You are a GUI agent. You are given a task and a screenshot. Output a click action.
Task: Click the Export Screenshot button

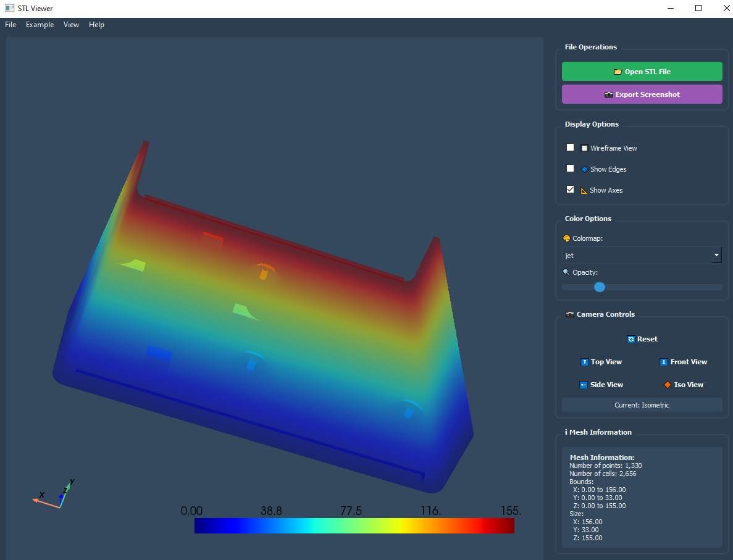click(x=642, y=94)
